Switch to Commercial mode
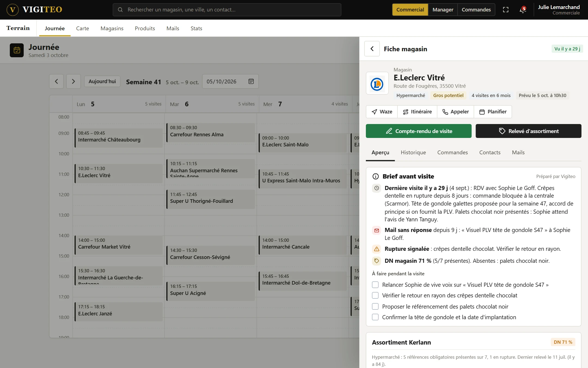Viewport: 588px width, 368px height. point(410,10)
